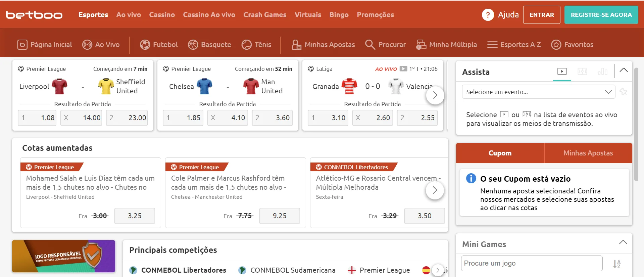Viewport: 644px width, 277px height.
Task: Select statistics bars icon in Assista panel
Action: (x=603, y=71)
